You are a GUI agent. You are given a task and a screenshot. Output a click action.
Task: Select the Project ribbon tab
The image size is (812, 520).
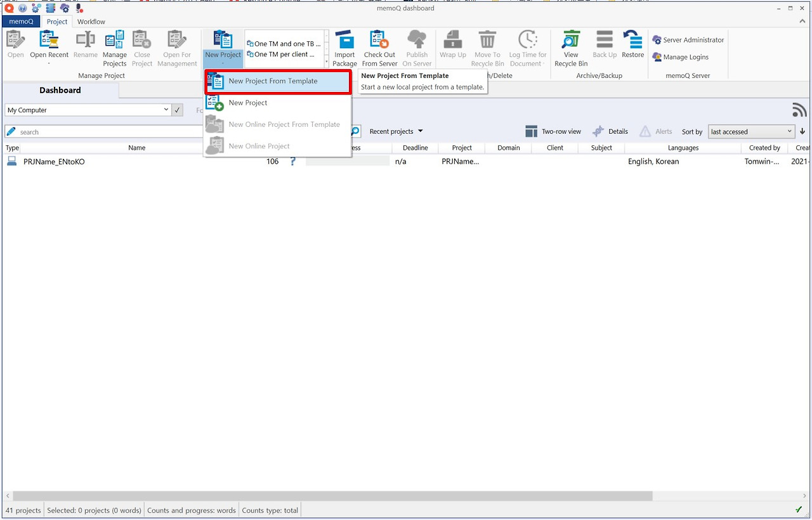click(x=57, y=22)
